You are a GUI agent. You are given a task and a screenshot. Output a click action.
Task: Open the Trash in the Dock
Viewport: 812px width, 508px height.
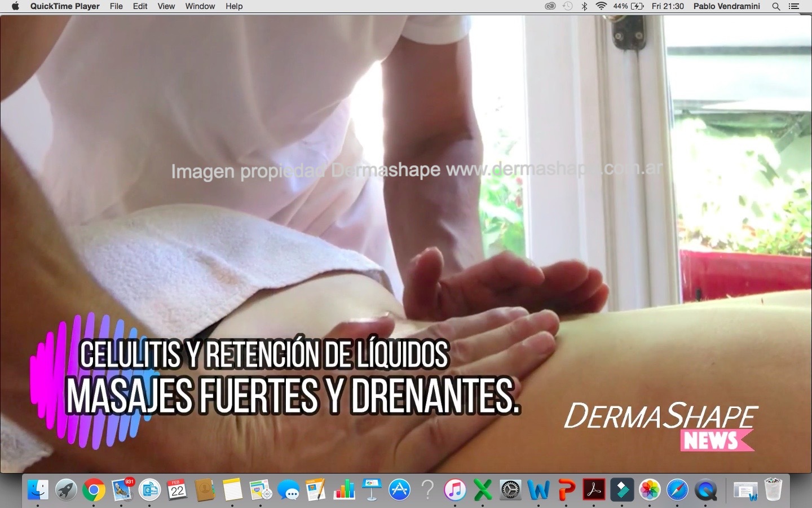[773, 490]
